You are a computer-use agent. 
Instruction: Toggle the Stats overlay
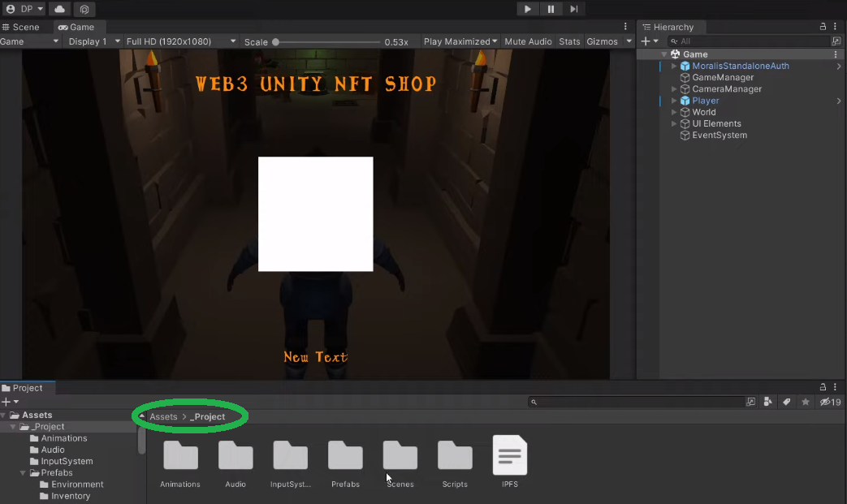[569, 41]
